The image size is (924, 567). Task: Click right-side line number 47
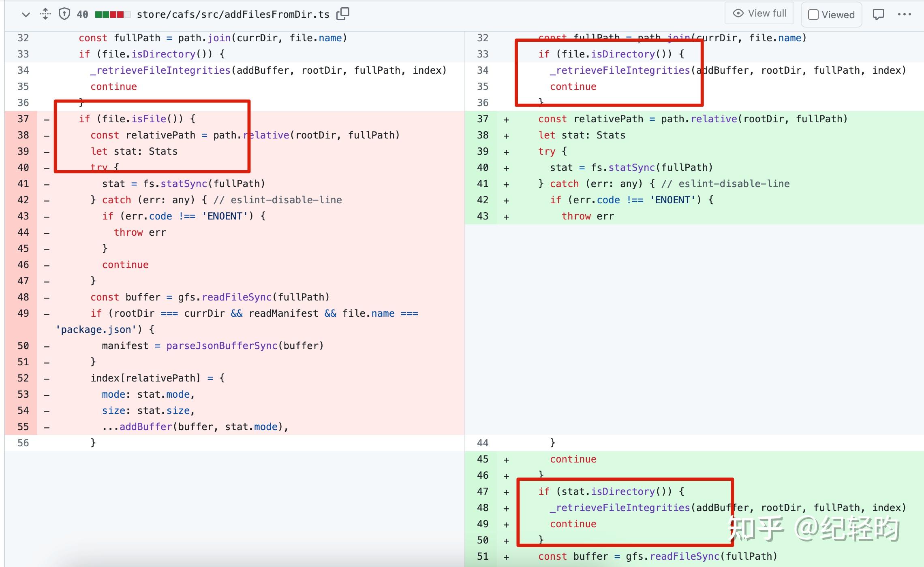(482, 492)
